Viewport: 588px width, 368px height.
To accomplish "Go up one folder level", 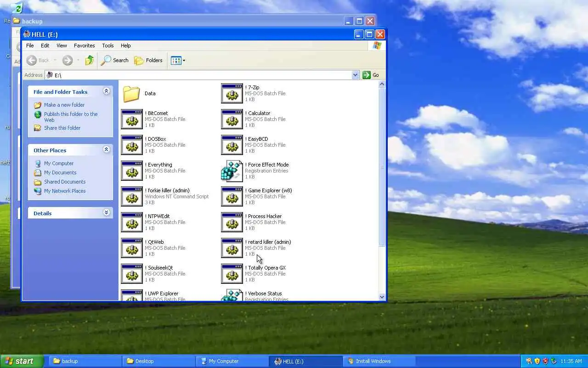I will point(90,60).
